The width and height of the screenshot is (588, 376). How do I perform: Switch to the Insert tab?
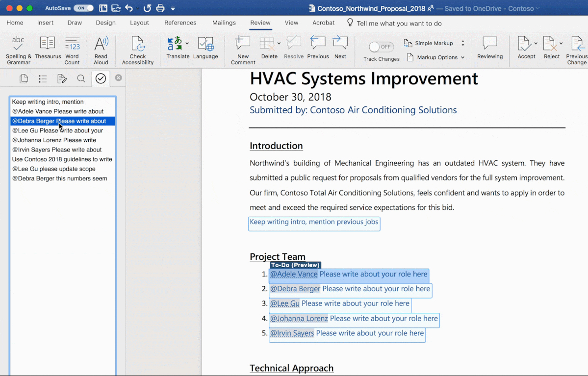46,23
